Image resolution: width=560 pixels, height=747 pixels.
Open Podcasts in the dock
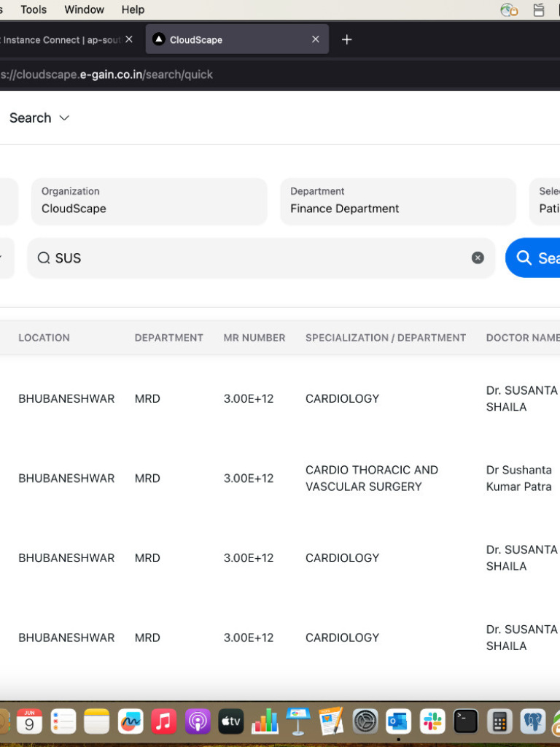click(x=198, y=721)
